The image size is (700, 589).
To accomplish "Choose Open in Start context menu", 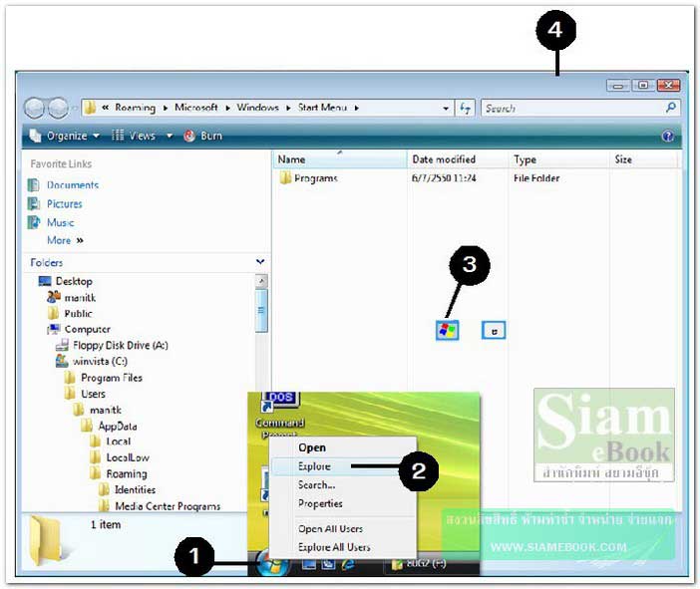I will [312, 447].
